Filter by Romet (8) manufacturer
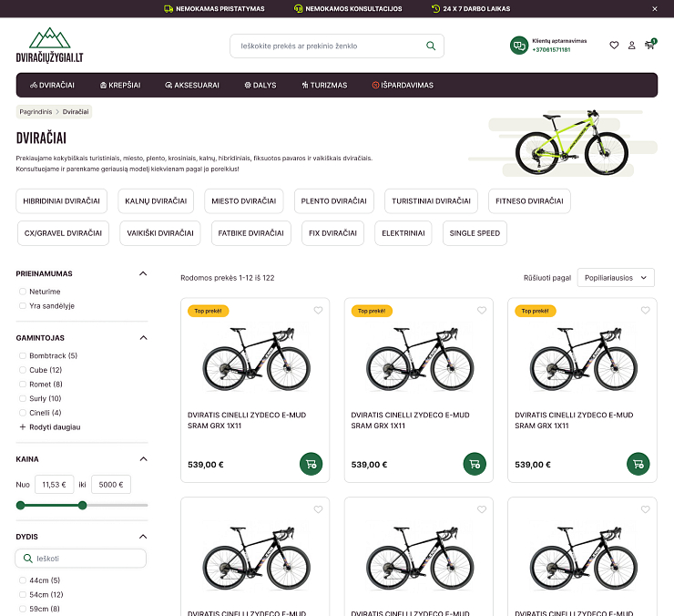Image resolution: width=674 pixels, height=616 pixels. click(23, 385)
